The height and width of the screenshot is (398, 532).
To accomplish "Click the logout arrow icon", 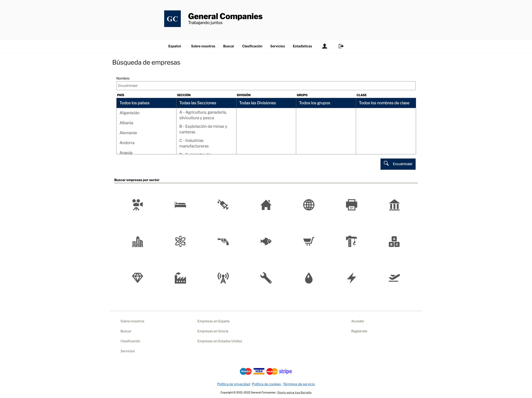I will pyautogui.click(x=341, y=46).
